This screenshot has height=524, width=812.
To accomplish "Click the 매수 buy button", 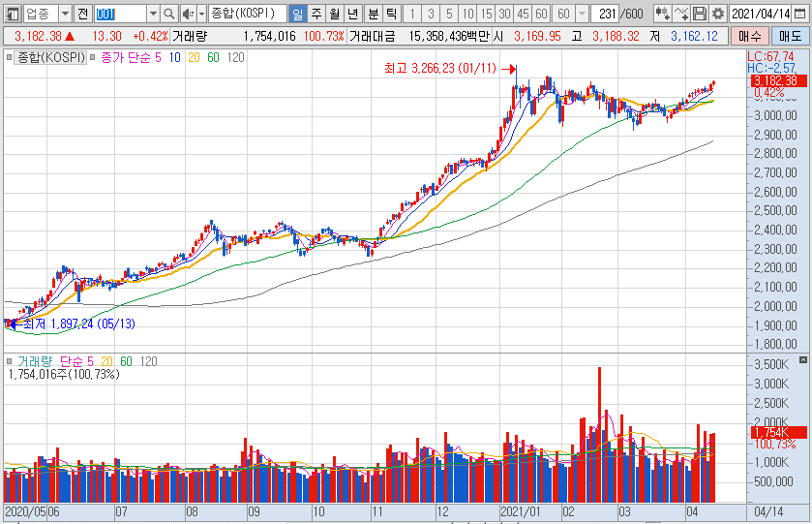I will point(750,36).
